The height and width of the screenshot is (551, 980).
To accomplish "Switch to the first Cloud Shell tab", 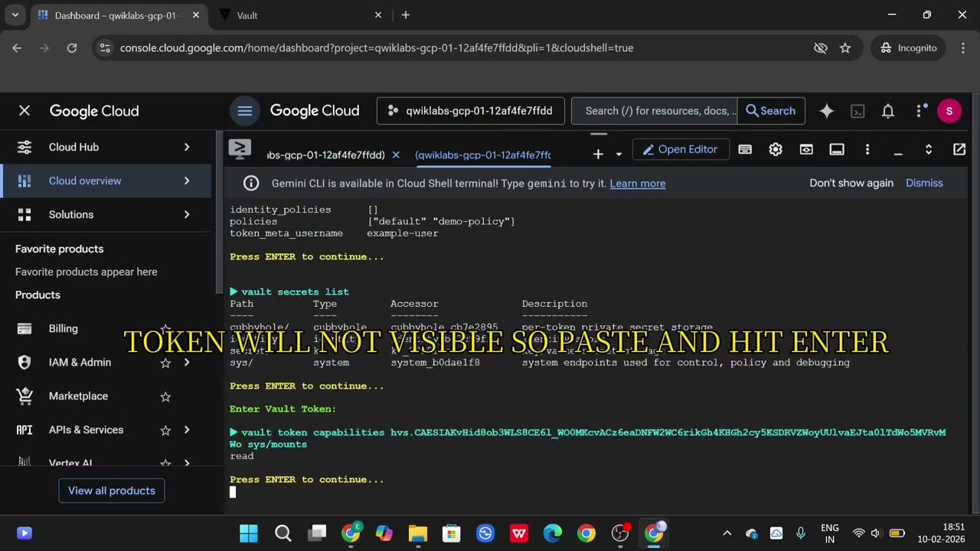I will (x=326, y=155).
